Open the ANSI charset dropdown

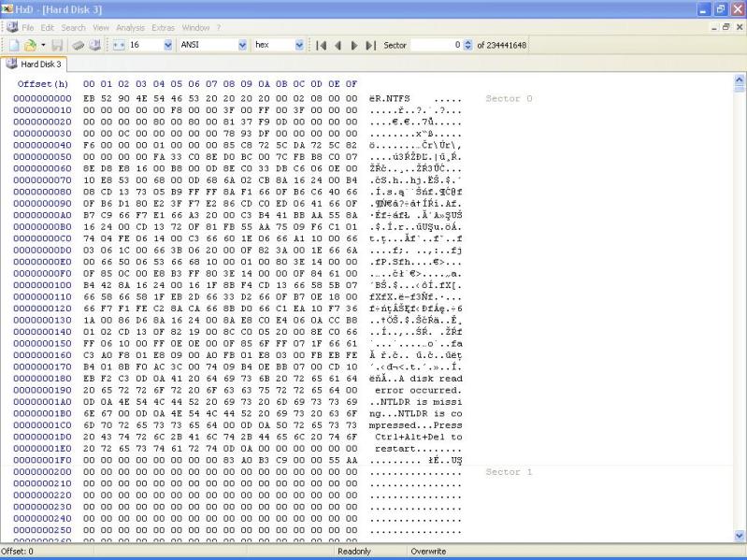click(x=243, y=45)
